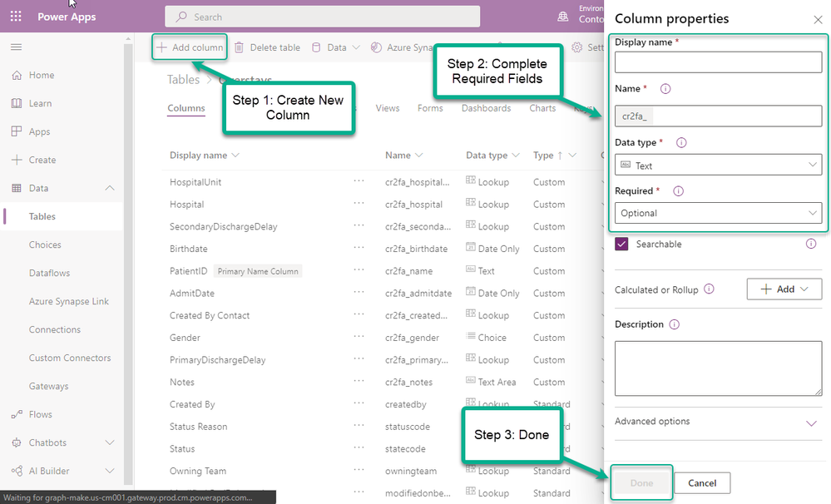Image resolution: width=831 pixels, height=504 pixels.
Task: Collapse navigation with the hamburger icon
Action: pyautogui.click(x=17, y=47)
